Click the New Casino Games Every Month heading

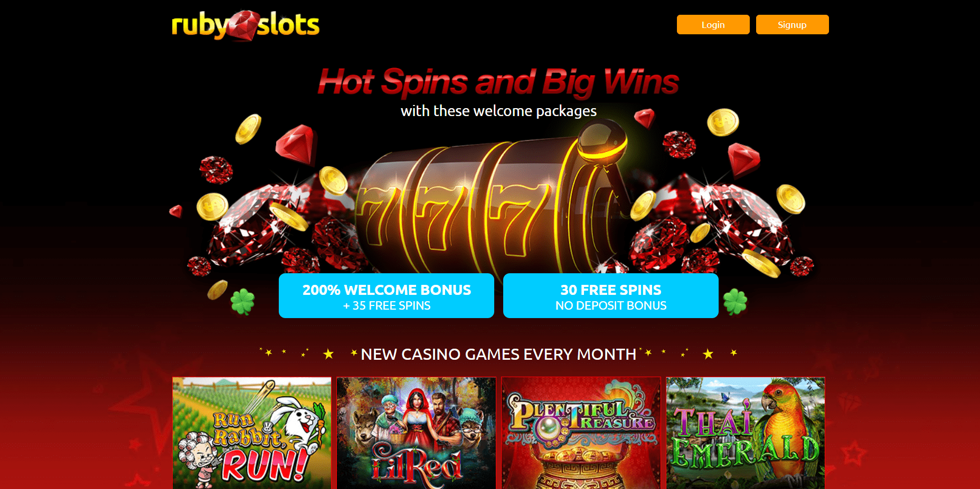498,354
